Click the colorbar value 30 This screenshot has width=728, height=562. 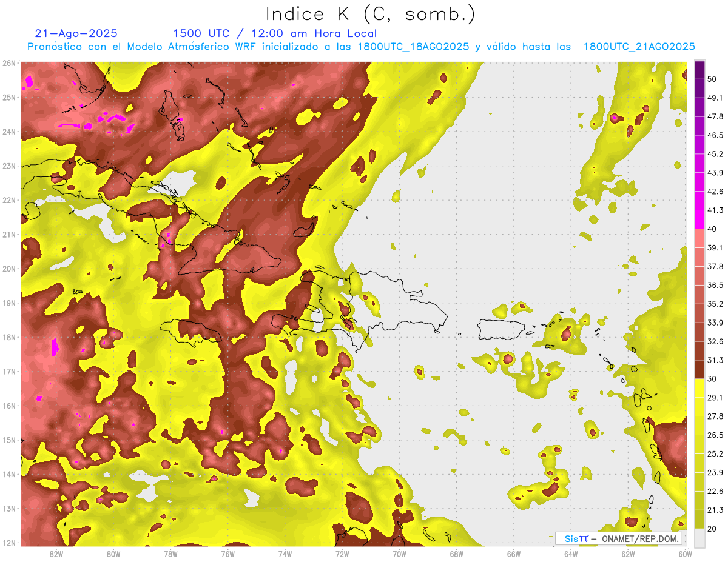[x=712, y=379]
